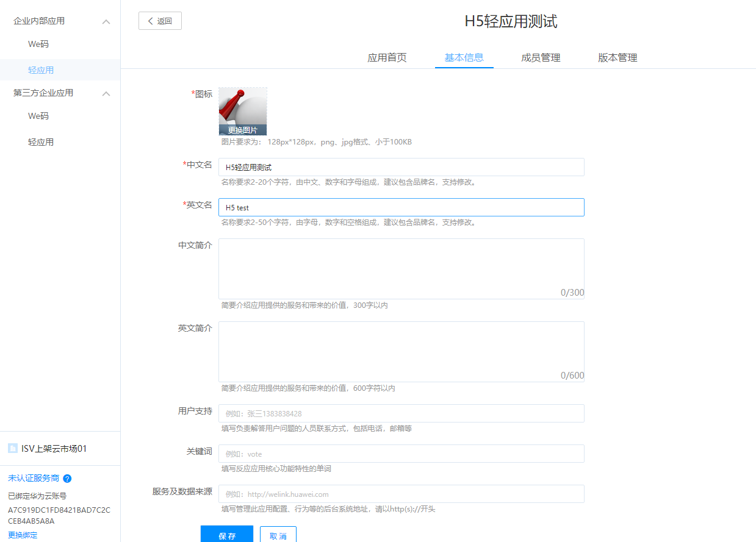Collapse the 第三方企业应用 section chevron
The width and height of the screenshot is (756, 542).
[106, 93]
